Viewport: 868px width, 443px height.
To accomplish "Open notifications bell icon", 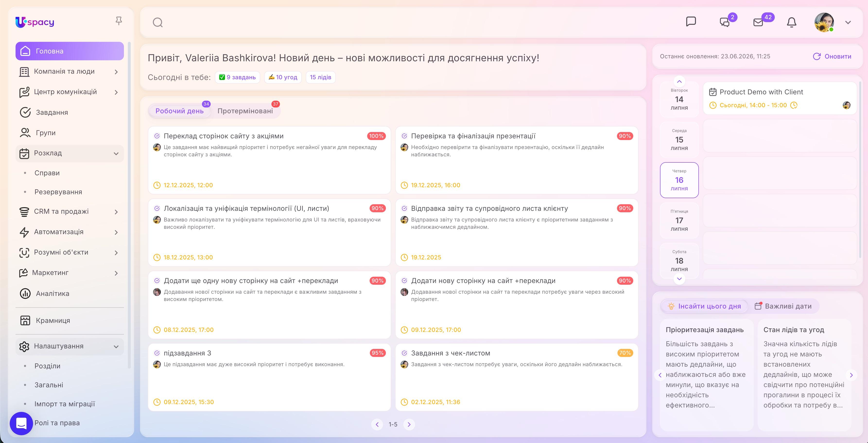I will click(x=791, y=22).
